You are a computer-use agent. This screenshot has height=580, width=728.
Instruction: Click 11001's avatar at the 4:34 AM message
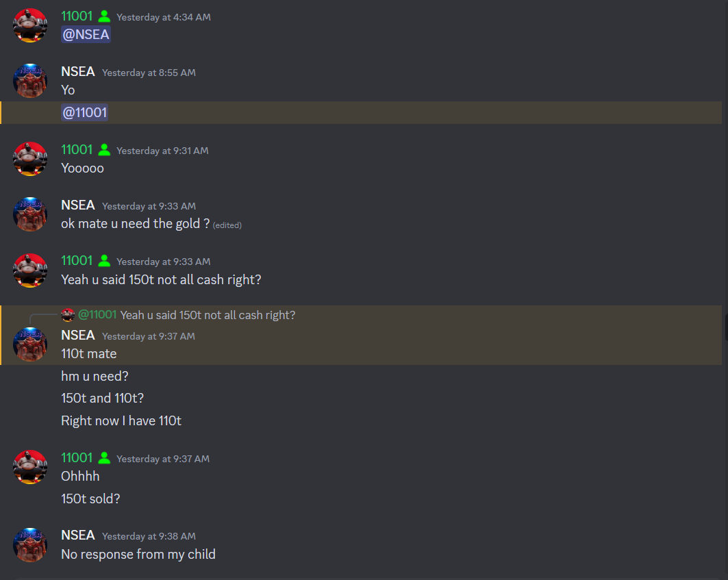[30, 25]
